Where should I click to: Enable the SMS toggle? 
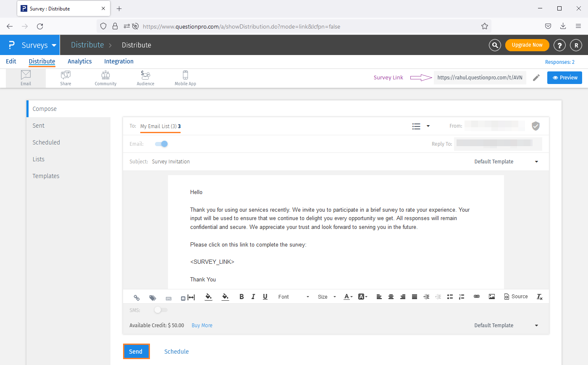coord(160,310)
